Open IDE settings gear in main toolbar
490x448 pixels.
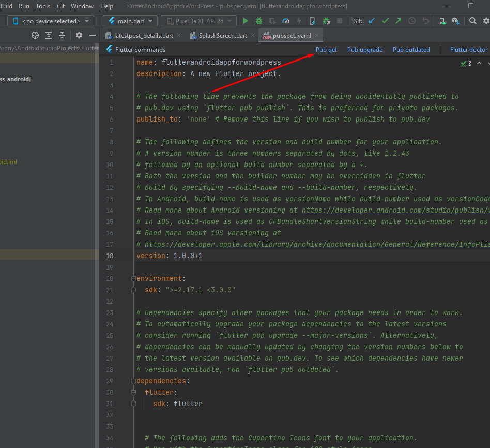coord(486,21)
